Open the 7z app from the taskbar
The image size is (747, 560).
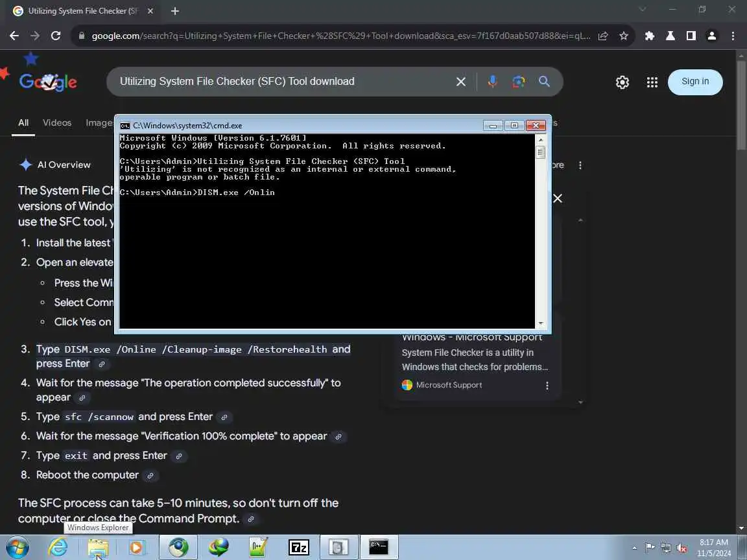coord(299,547)
